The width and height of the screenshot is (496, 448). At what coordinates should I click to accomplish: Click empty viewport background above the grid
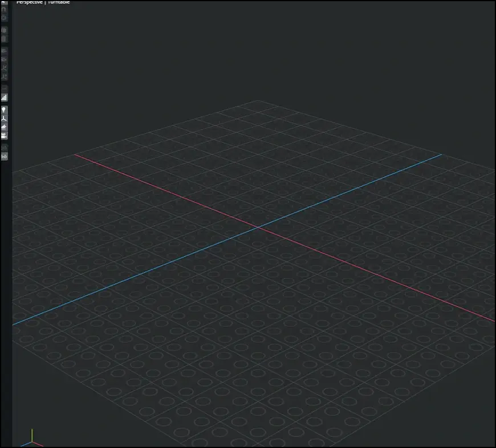257,51
